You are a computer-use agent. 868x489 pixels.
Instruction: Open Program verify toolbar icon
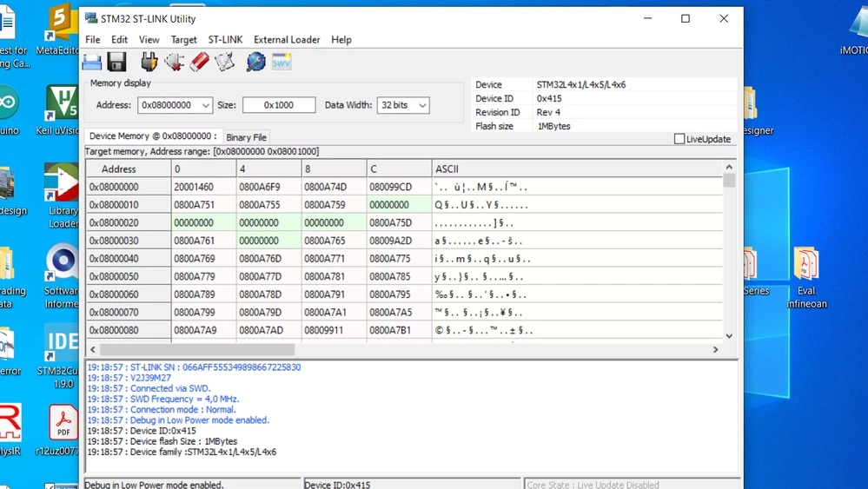click(225, 62)
